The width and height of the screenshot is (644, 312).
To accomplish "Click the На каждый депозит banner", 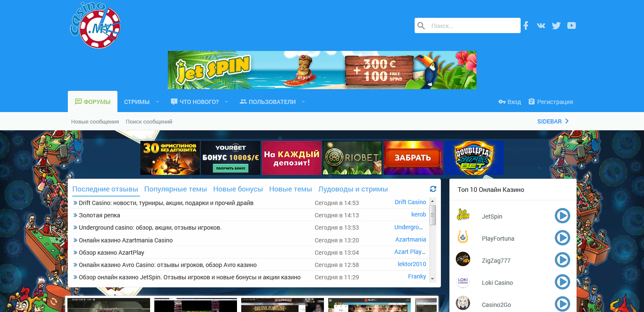I will point(292,158).
